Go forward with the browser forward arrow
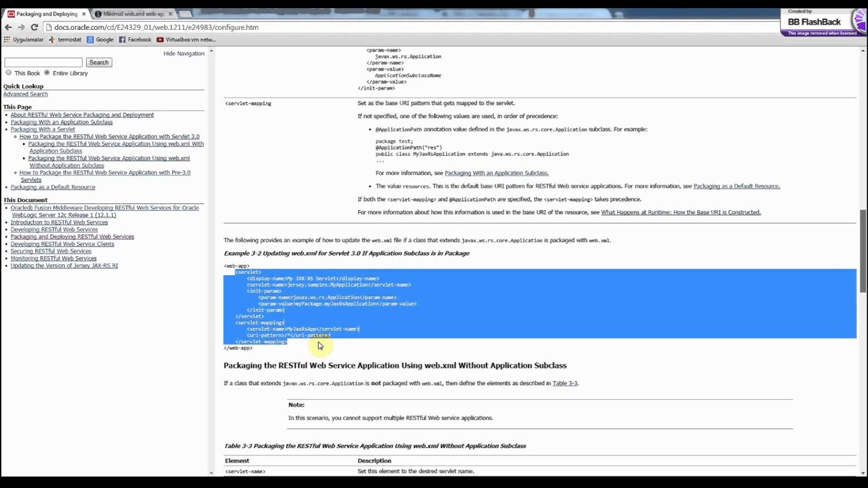 tap(21, 27)
